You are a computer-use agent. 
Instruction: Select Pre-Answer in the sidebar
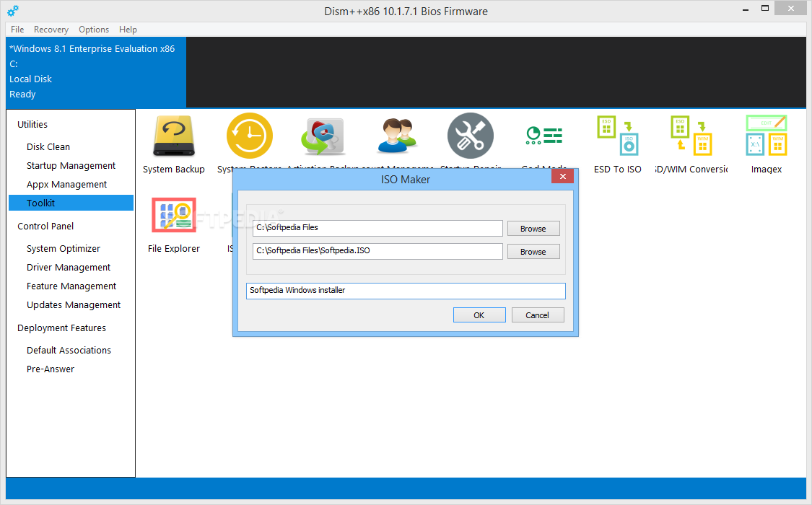click(51, 369)
